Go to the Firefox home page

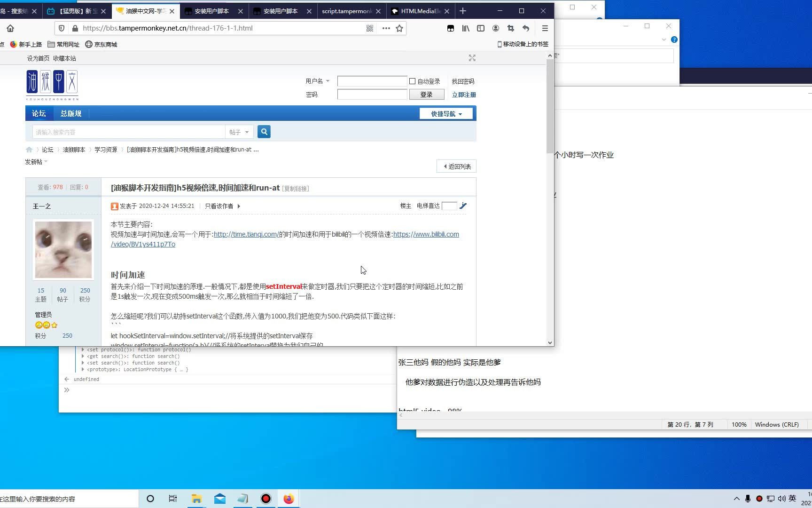coord(10,28)
